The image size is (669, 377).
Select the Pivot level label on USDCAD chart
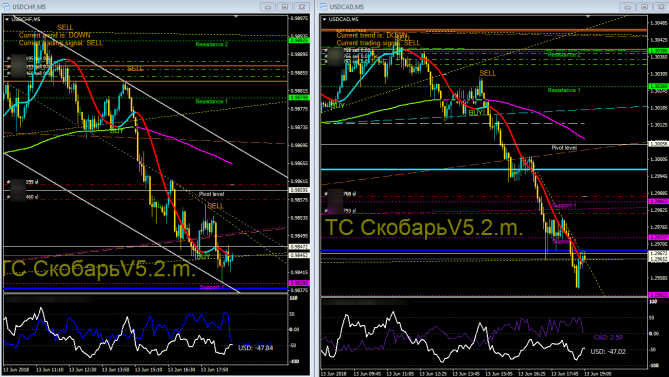click(x=564, y=148)
